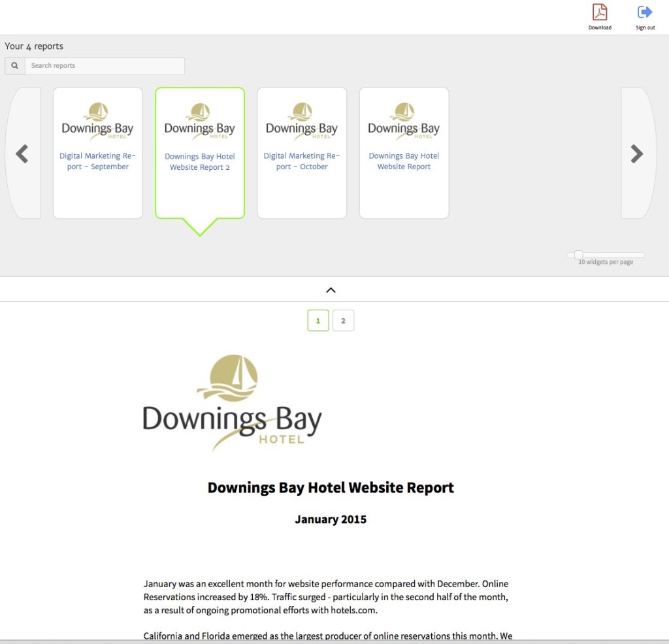
Task: Click the left carousel navigation arrow
Action: coord(22,153)
